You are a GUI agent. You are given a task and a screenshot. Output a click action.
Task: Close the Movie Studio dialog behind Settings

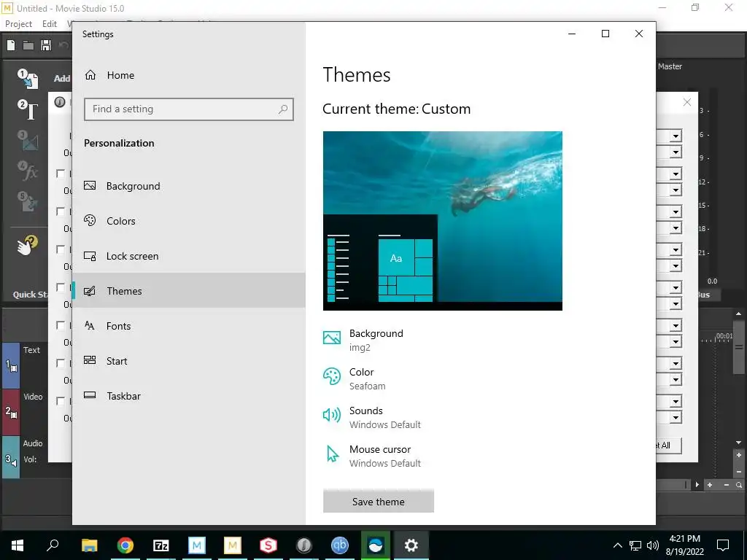687,102
